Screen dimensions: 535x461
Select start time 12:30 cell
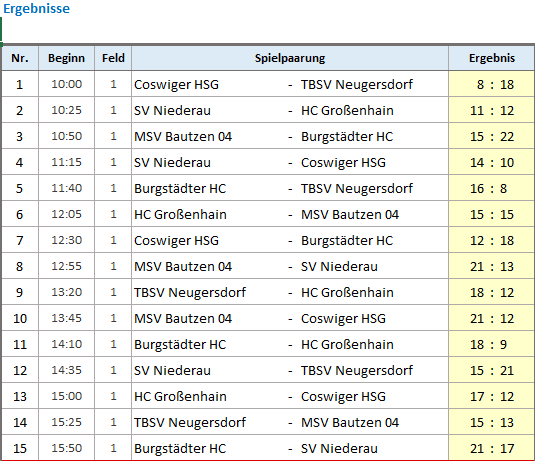click(67, 240)
